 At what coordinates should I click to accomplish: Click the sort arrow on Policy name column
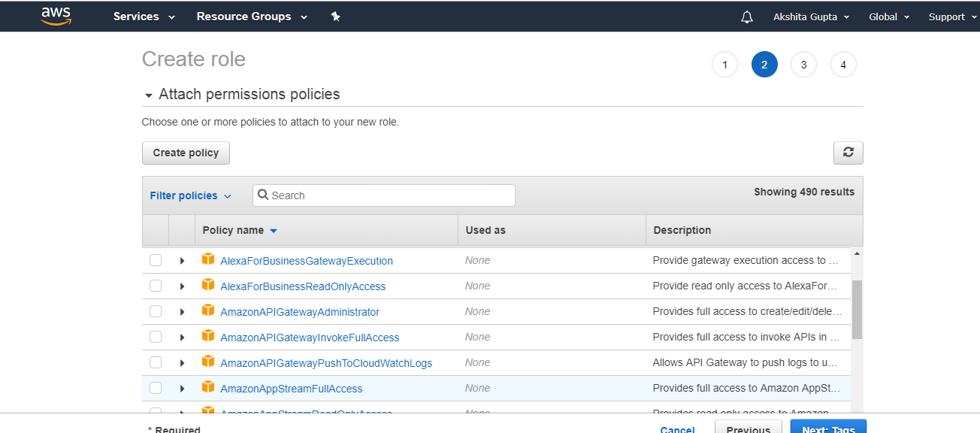272,230
